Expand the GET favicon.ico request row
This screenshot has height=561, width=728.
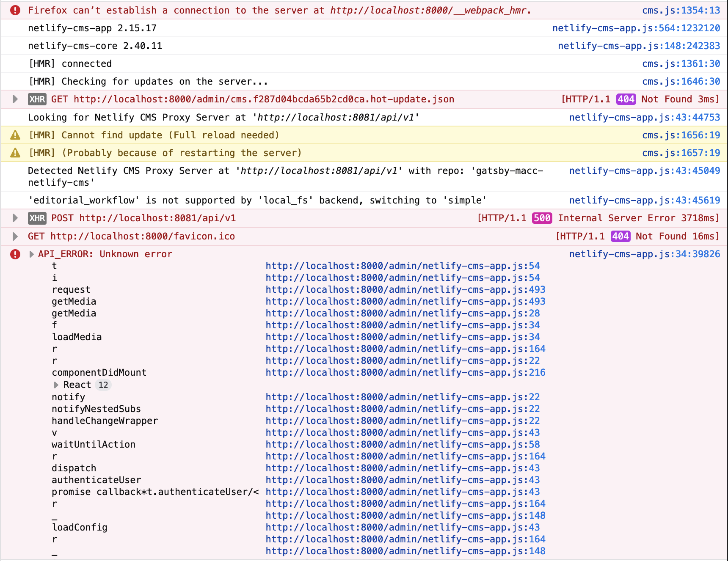[15, 236]
